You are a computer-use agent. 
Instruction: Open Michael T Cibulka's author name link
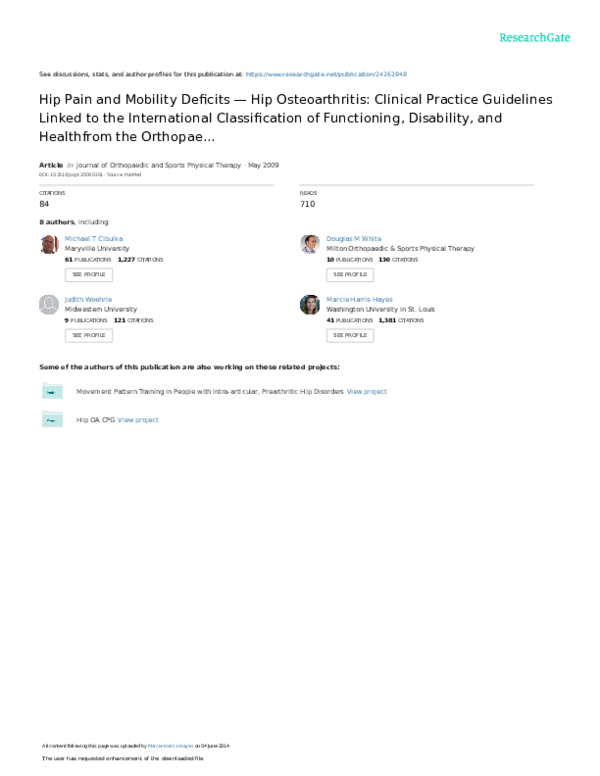click(94, 239)
